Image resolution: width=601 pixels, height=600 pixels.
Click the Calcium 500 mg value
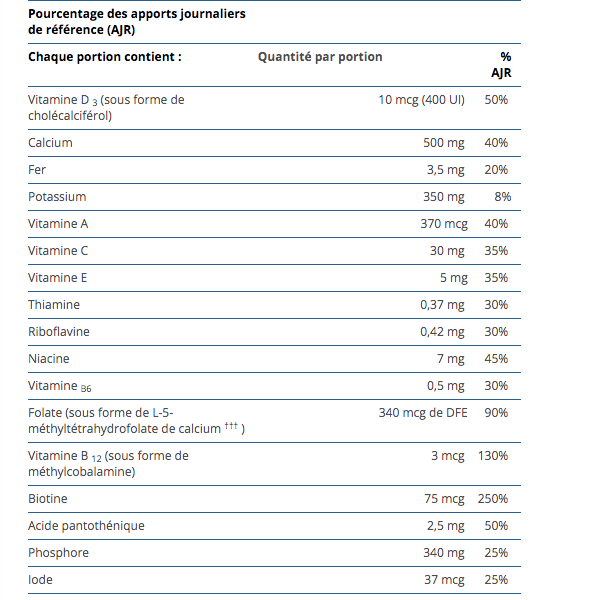click(444, 143)
